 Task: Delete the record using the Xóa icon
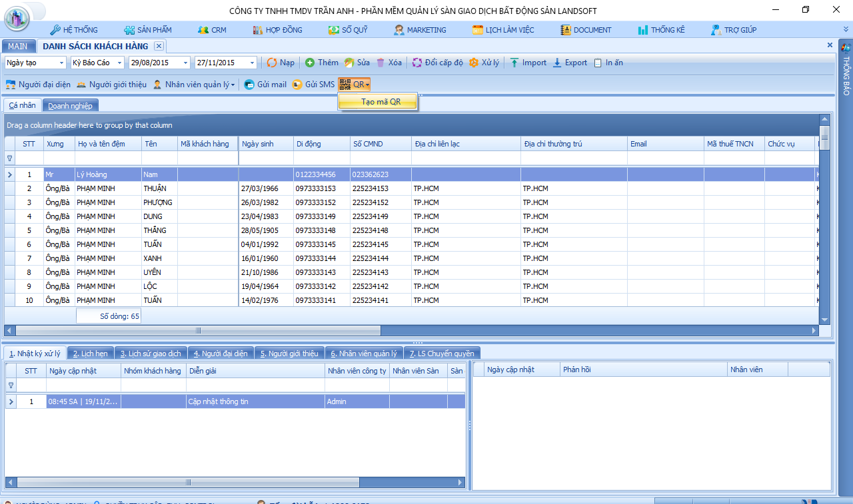coord(381,63)
